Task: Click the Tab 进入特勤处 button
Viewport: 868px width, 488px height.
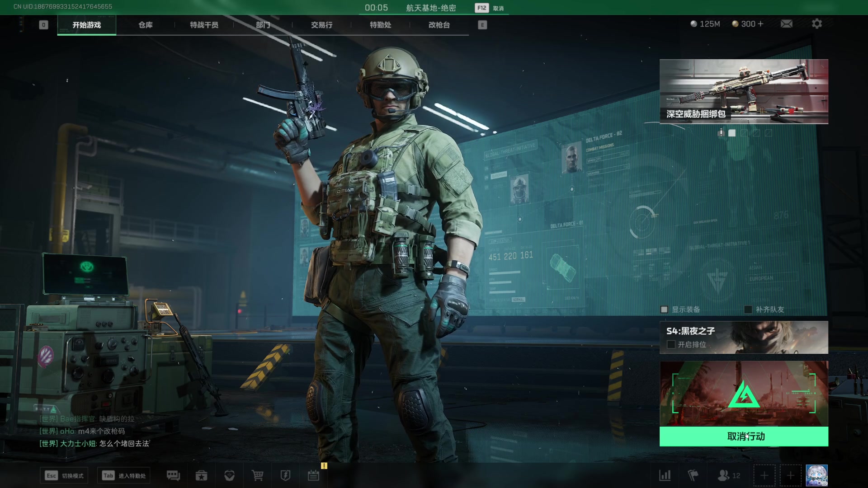Action: [x=123, y=475]
